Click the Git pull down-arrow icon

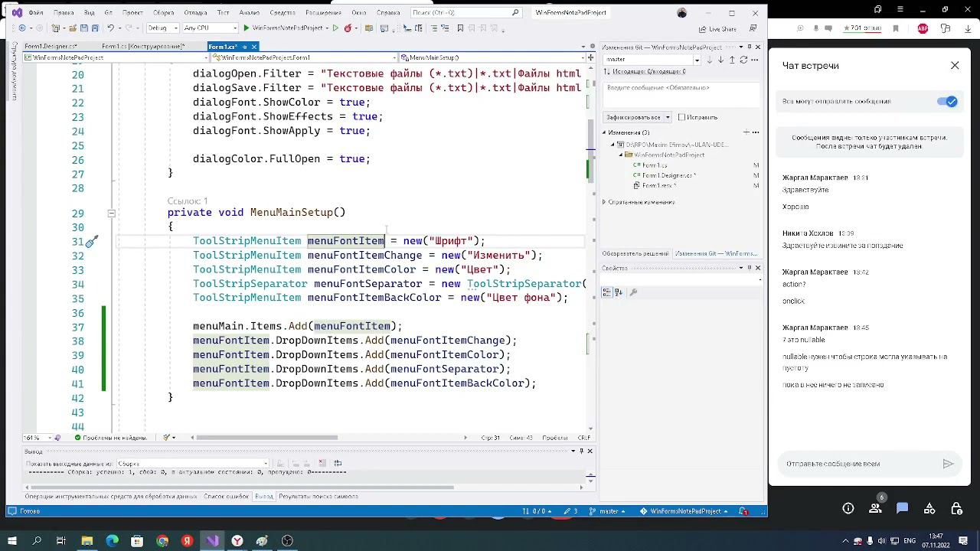click(x=721, y=59)
